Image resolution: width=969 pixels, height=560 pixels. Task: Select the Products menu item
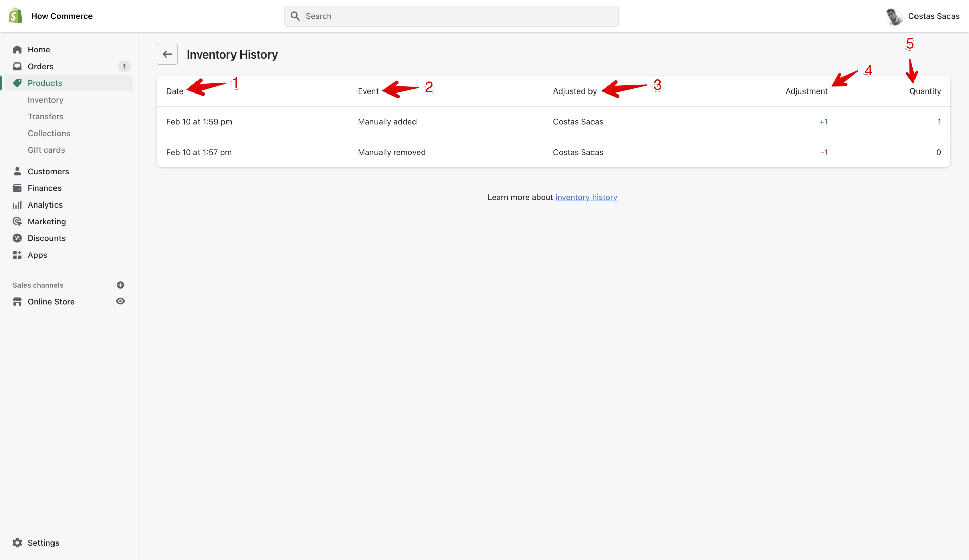pyautogui.click(x=45, y=83)
